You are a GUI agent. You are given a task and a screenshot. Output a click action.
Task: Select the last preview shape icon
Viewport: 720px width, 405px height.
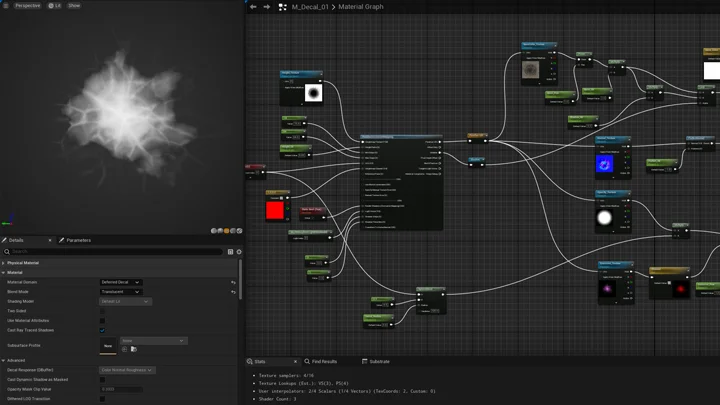[x=239, y=231]
